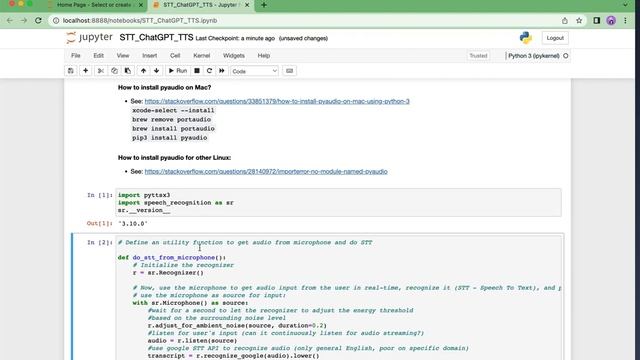Restart the kernel
The width and height of the screenshot is (640, 360).
pyautogui.click(x=209, y=71)
